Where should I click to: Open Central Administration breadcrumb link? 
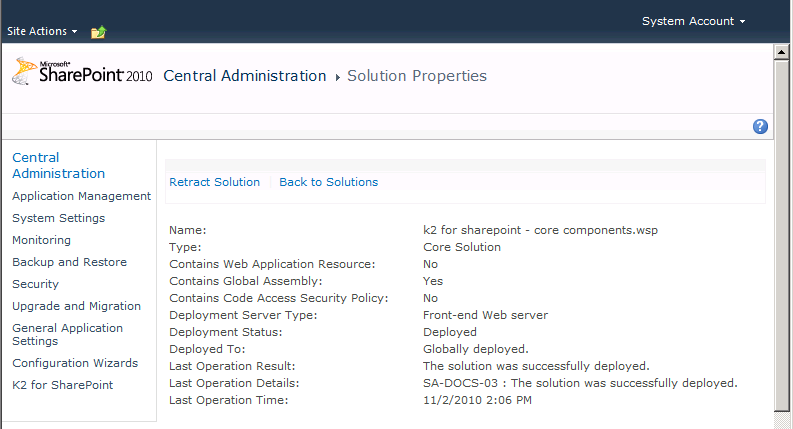tap(245, 76)
